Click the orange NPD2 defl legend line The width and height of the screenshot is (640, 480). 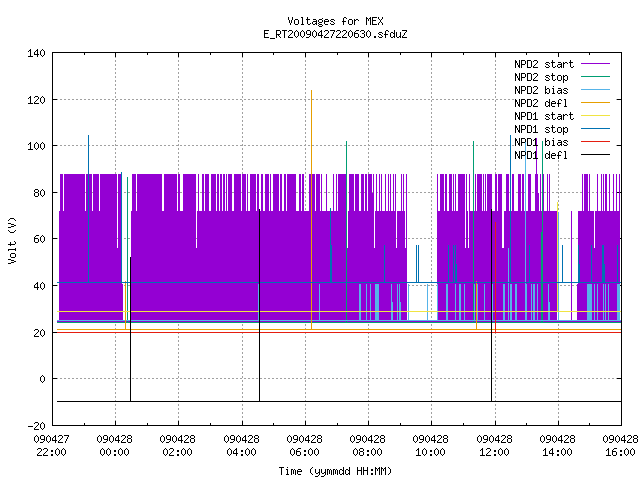click(595, 103)
